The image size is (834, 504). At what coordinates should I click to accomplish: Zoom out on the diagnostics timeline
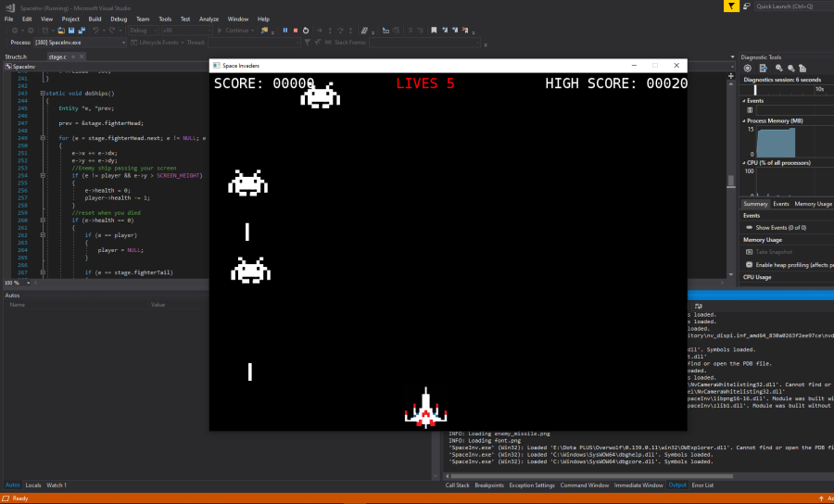pyautogui.click(x=791, y=68)
